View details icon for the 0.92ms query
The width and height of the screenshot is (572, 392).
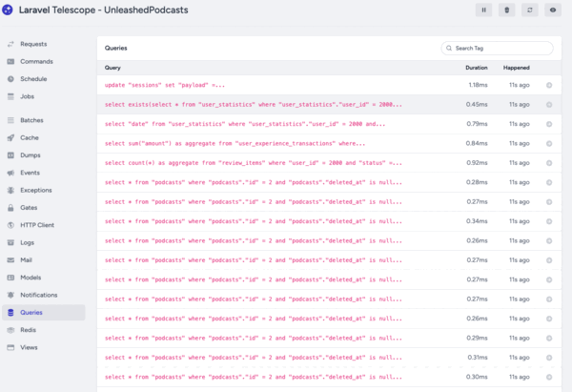click(549, 163)
